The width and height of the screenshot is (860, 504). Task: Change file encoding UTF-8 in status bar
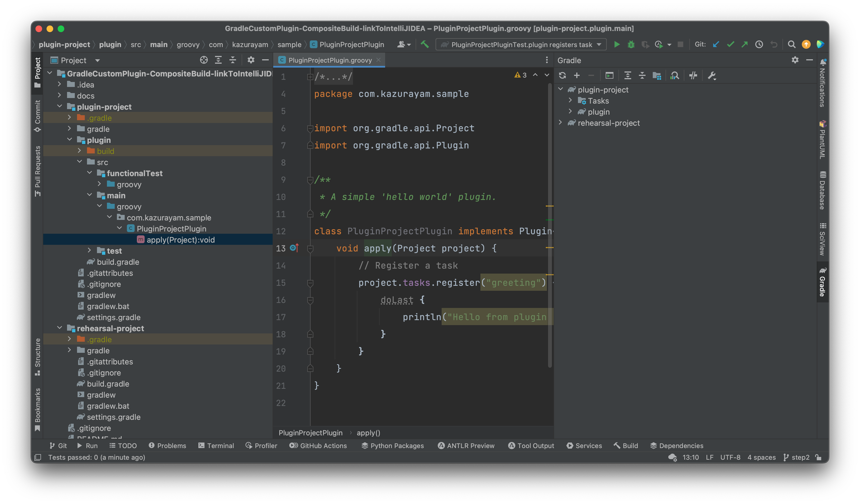click(730, 457)
